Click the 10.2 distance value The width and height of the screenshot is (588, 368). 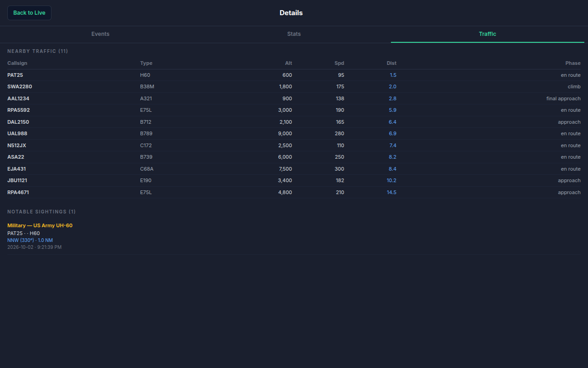(391, 180)
